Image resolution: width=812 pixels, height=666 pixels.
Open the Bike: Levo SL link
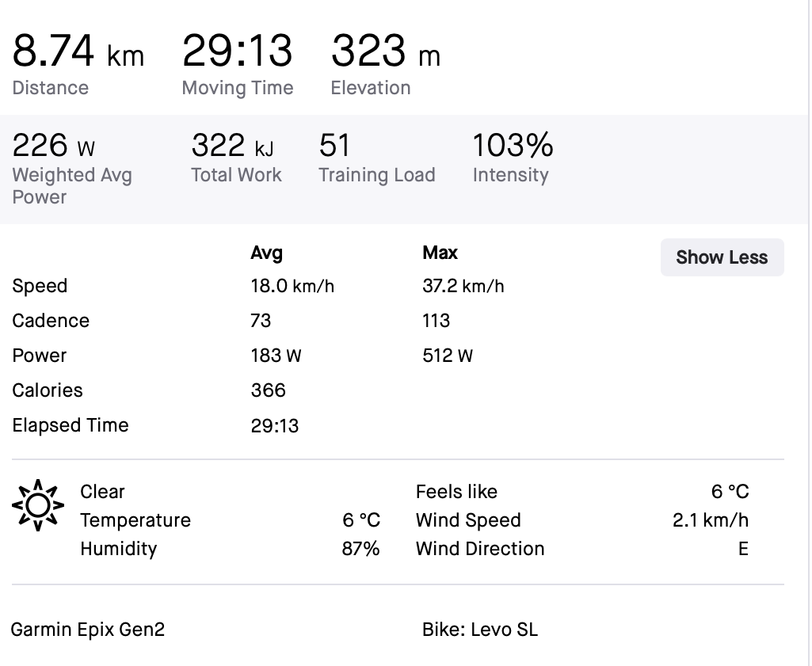point(480,630)
